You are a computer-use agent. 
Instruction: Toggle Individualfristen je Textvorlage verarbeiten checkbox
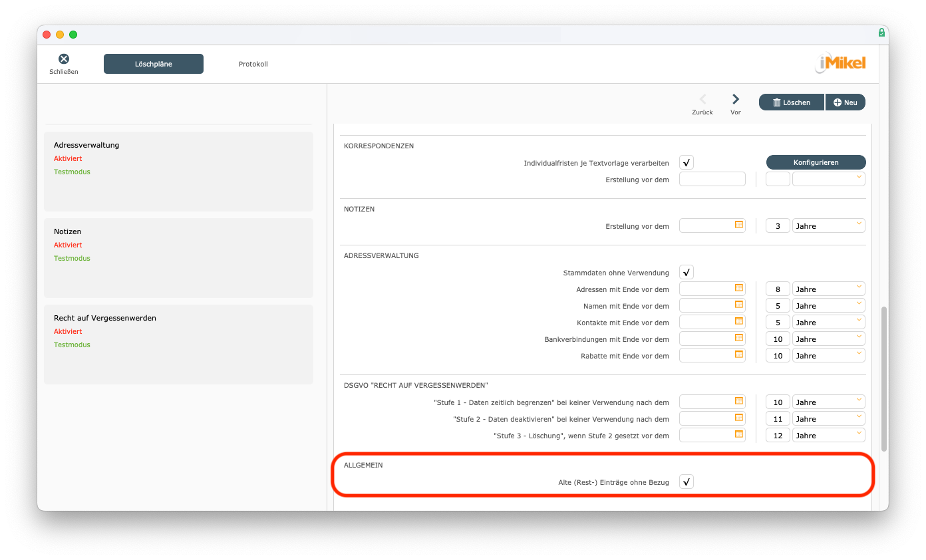(x=687, y=163)
